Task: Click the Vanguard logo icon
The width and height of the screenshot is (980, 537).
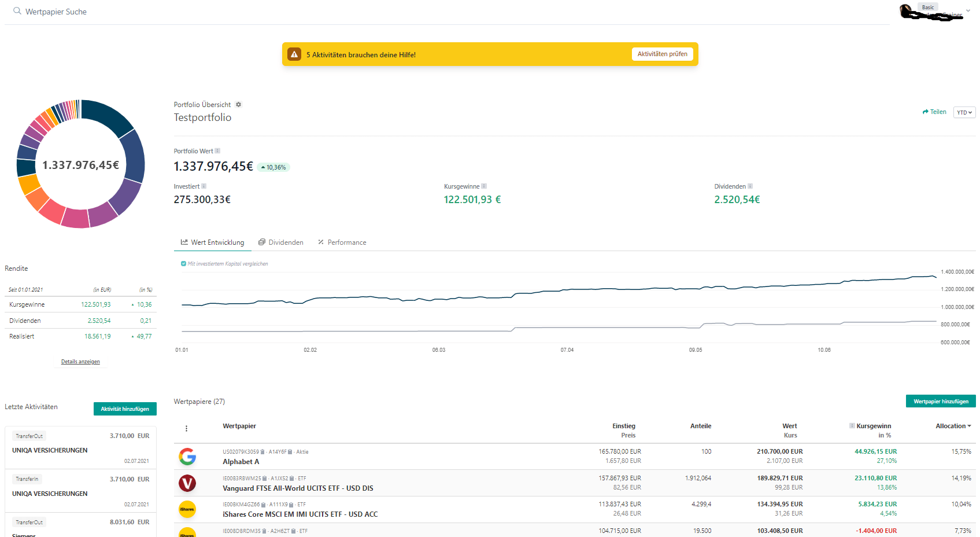Action: pyautogui.click(x=187, y=483)
